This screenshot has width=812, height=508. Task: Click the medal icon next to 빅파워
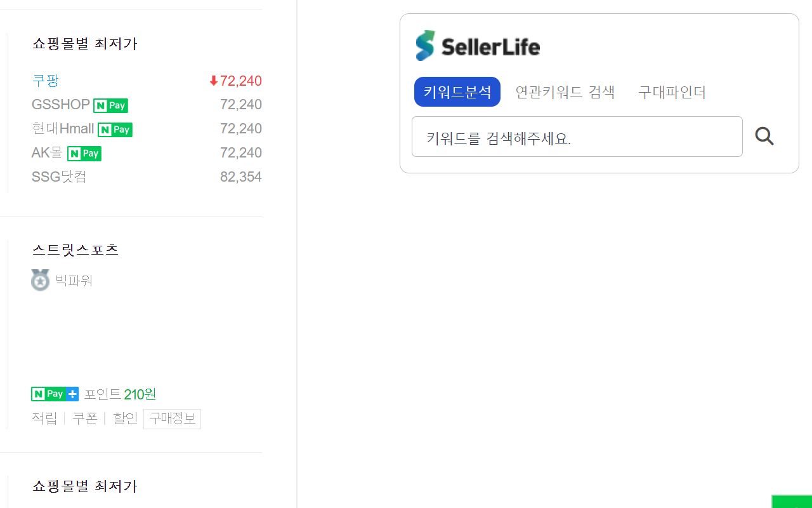pyautogui.click(x=40, y=280)
